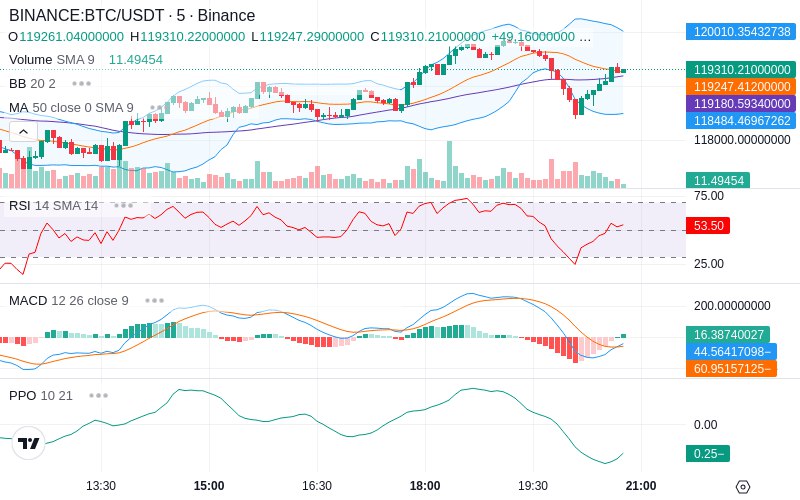
Task: Open more options dots for MACD indicator
Action: [154, 301]
